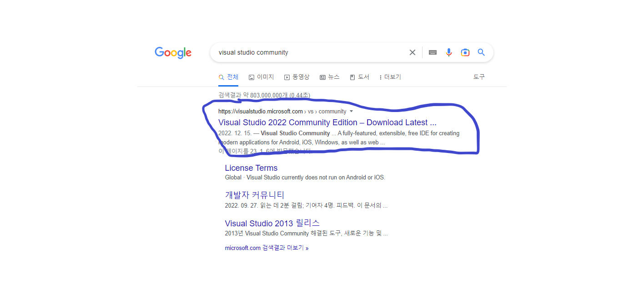This screenshot has width=644, height=306.
Task: Open the on-screen keyboard icon
Action: [433, 52]
